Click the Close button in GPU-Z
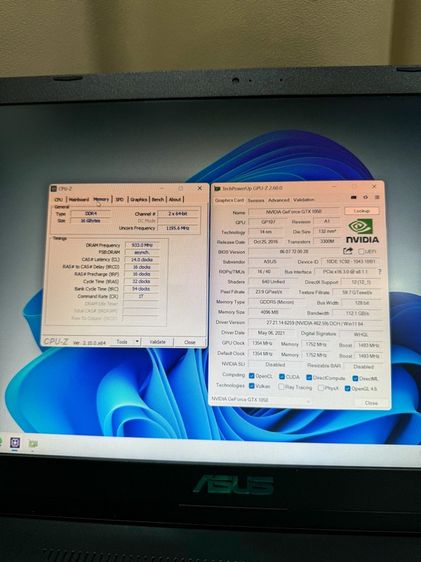Viewport: 421px width, 562px height. tap(371, 403)
